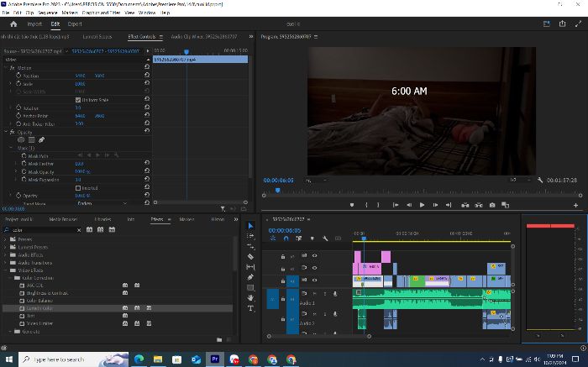The image size is (588, 367).
Task: Open Workspaces icon in header
Action: point(546,24)
